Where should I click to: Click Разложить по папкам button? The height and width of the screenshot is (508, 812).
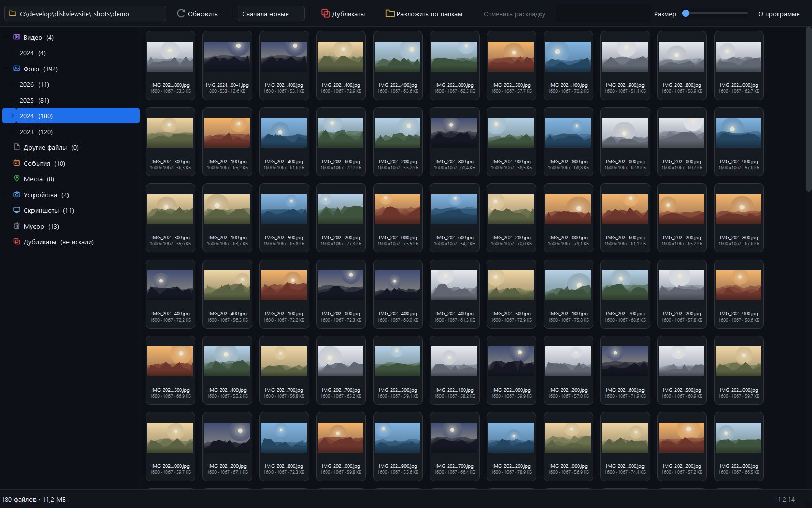click(x=424, y=14)
